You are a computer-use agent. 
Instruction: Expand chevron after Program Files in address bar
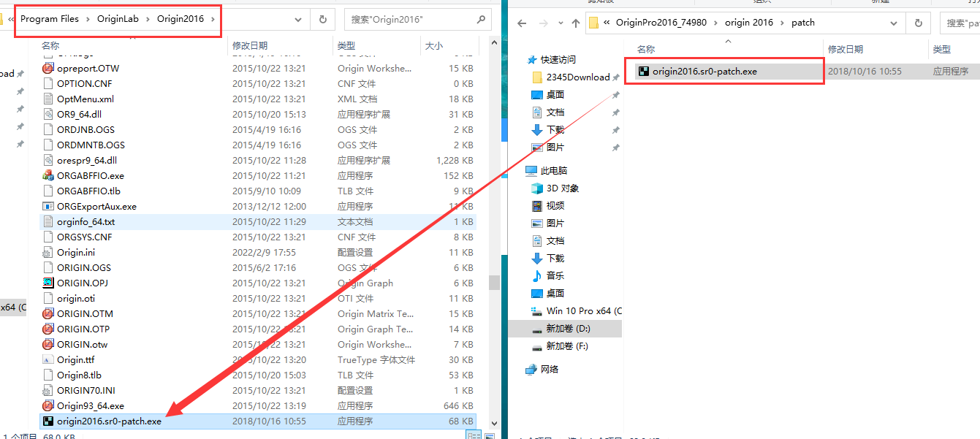88,19
